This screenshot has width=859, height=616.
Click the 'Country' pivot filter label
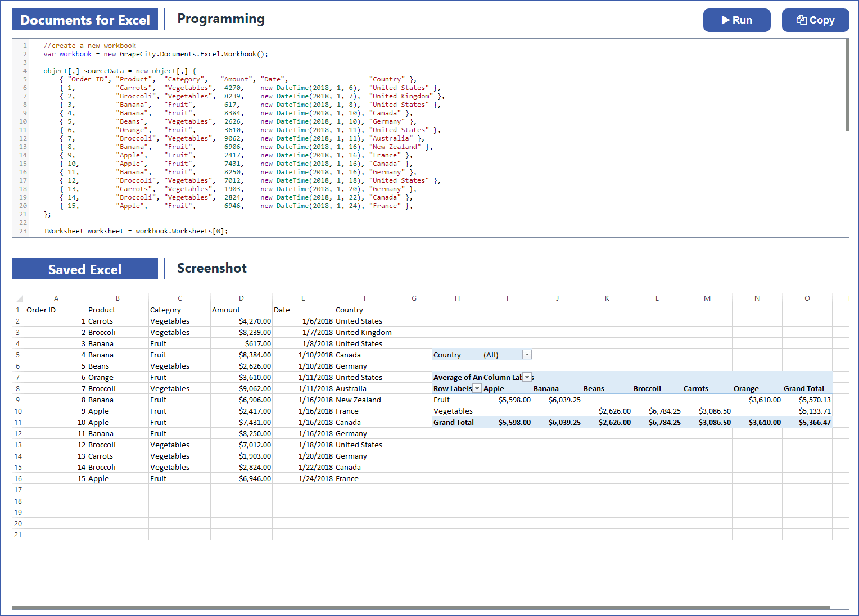point(457,355)
